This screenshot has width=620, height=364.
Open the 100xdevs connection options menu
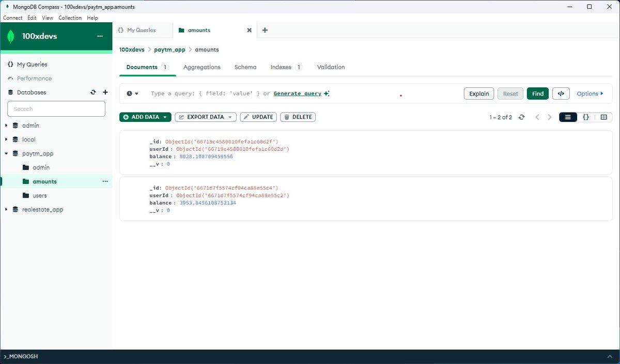[x=100, y=37]
